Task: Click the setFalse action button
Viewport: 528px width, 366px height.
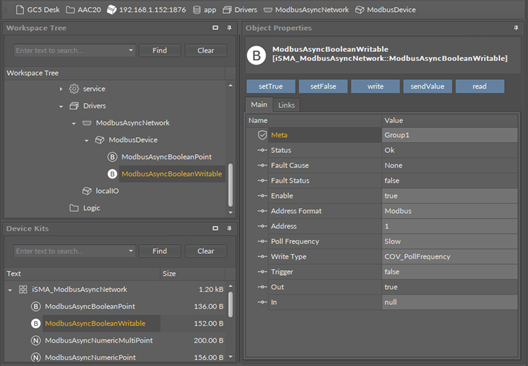Action: [x=323, y=87]
